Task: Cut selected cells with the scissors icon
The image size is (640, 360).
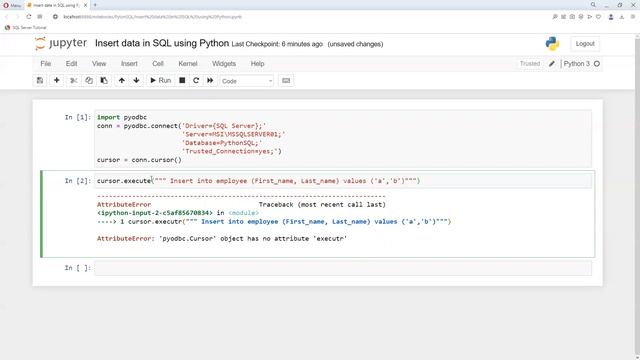Action: pos(73,80)
